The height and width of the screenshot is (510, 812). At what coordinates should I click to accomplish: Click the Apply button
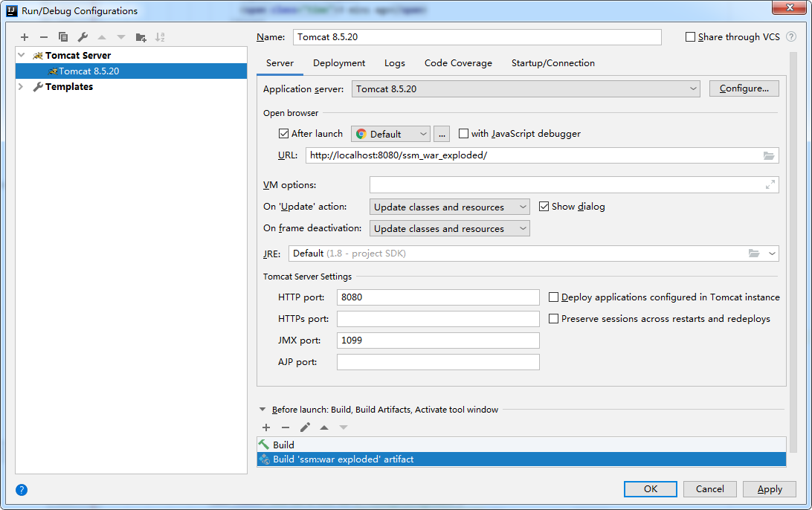pos(770,489)
